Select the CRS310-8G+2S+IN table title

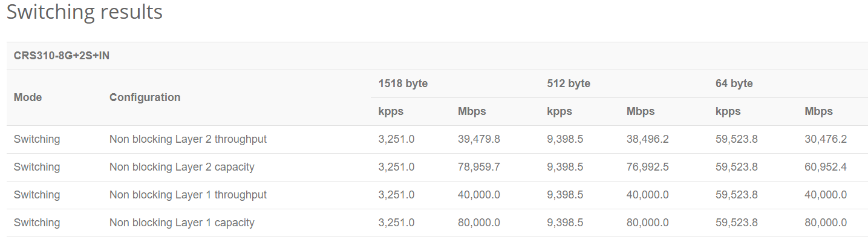coord(61,56)
